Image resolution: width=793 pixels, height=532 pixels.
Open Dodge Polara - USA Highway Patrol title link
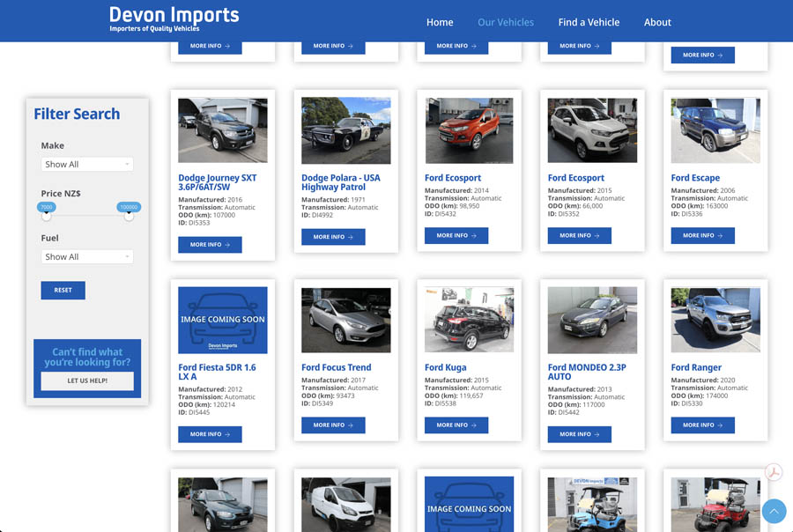click(341, 182)
